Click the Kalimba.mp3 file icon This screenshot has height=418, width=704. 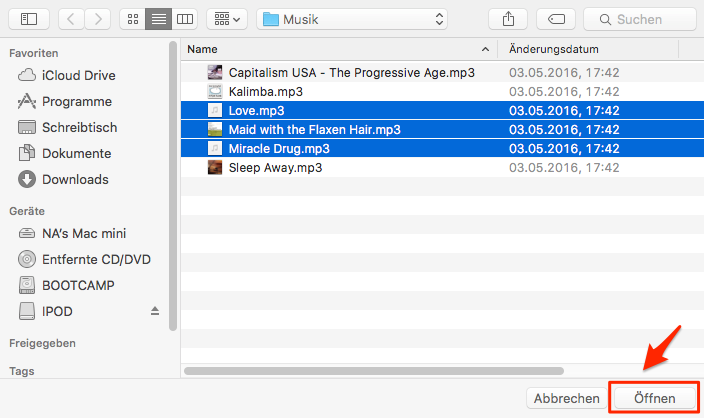[215, 92]
